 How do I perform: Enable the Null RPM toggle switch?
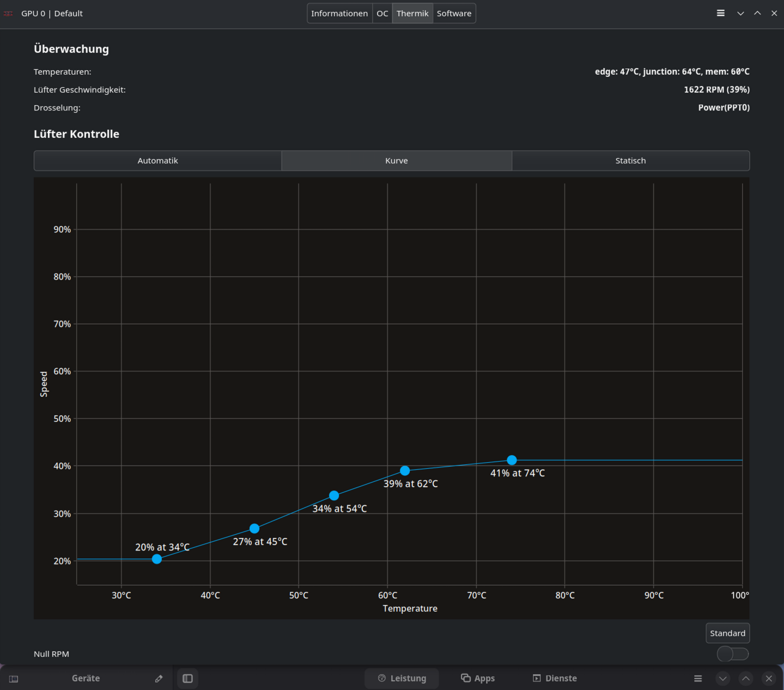click(x=733, y=654)
